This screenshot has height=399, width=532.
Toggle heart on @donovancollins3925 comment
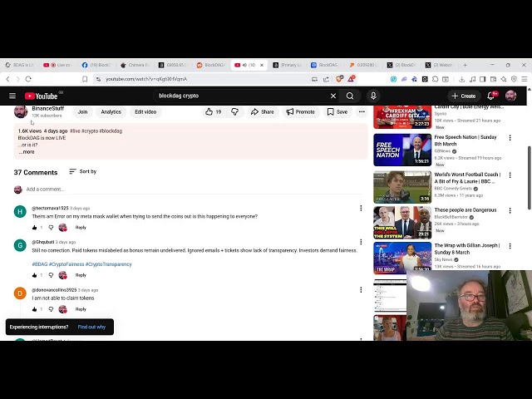[x=63, y=309]
